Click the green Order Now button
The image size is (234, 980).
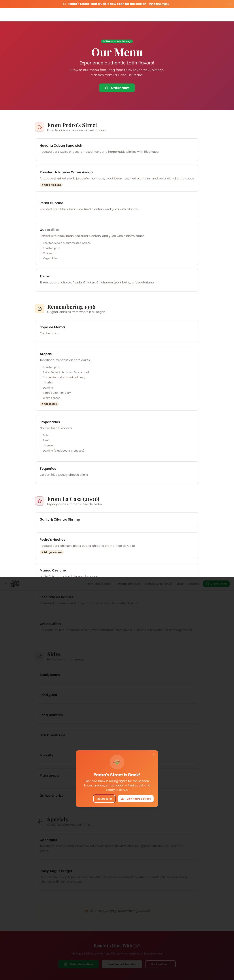point(117,88)
